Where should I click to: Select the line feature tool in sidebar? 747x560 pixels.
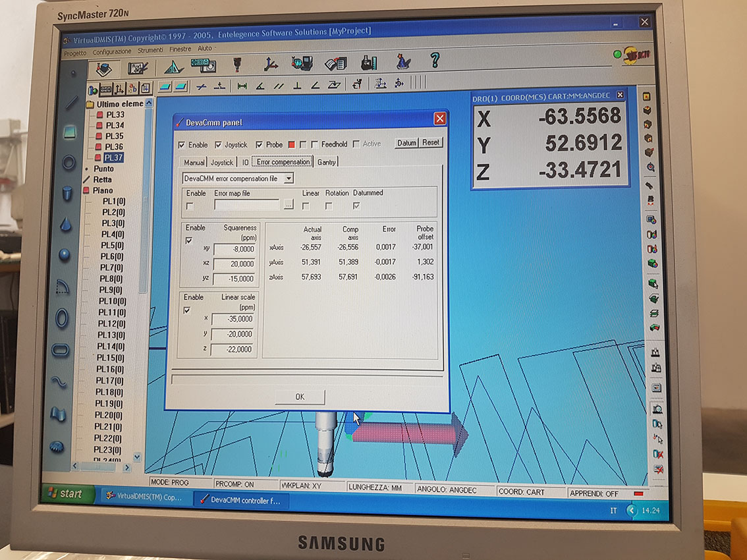pos(71,101)
